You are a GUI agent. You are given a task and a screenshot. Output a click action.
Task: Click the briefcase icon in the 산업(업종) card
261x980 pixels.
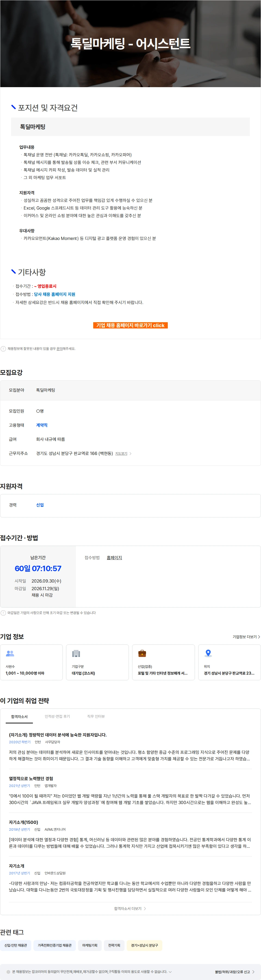(x=142, y=653)
